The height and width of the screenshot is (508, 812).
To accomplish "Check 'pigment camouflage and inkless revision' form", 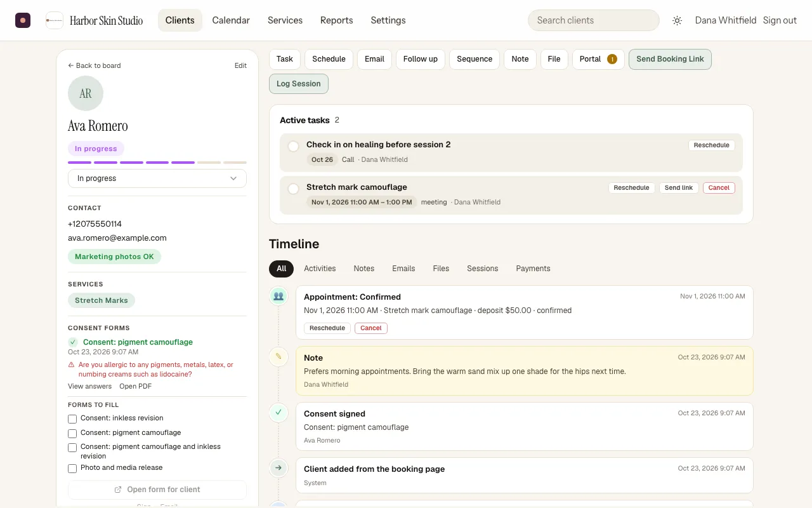I will [x=72, y=448].
